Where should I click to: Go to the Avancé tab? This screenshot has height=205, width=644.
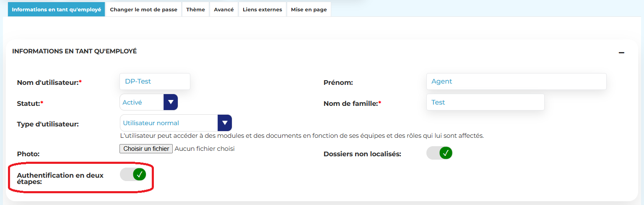223,9
